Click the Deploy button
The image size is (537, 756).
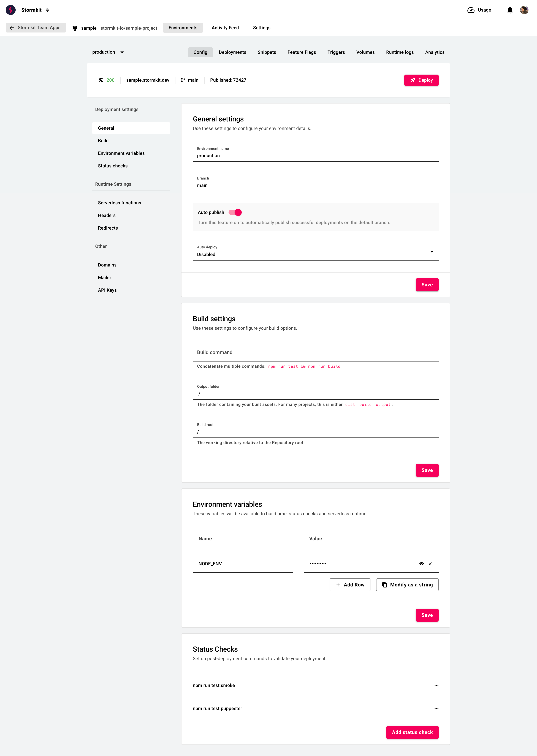tap(421, 80)
